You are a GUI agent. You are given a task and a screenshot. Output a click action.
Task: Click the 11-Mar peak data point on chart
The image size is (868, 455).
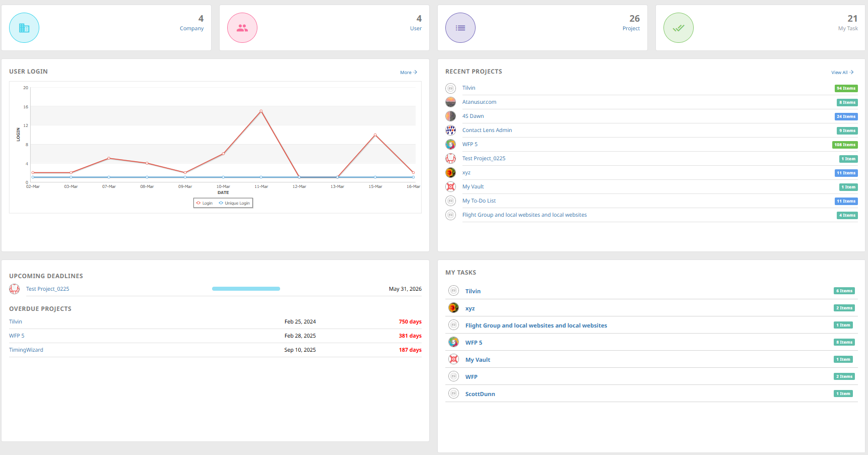tap(261, 110)
